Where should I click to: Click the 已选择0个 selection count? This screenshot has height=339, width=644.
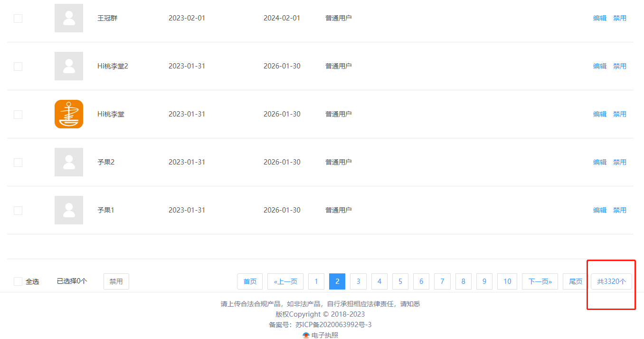72,281
